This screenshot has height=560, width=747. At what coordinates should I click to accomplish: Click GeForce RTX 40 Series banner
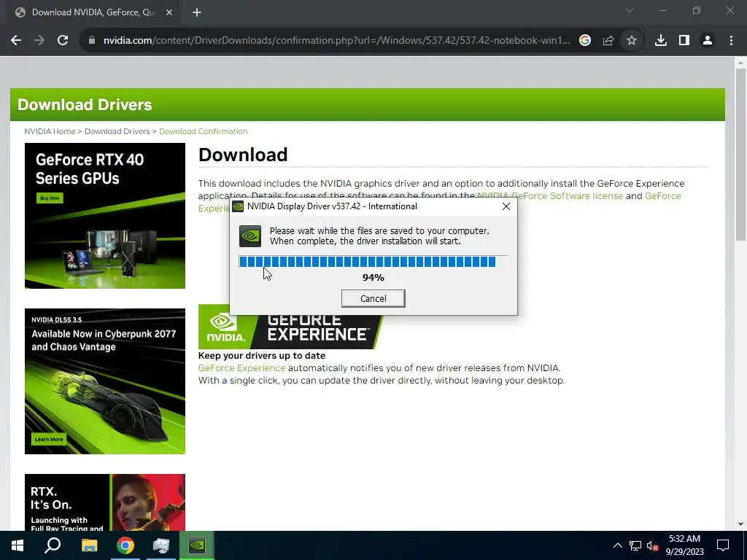[105, 216]
